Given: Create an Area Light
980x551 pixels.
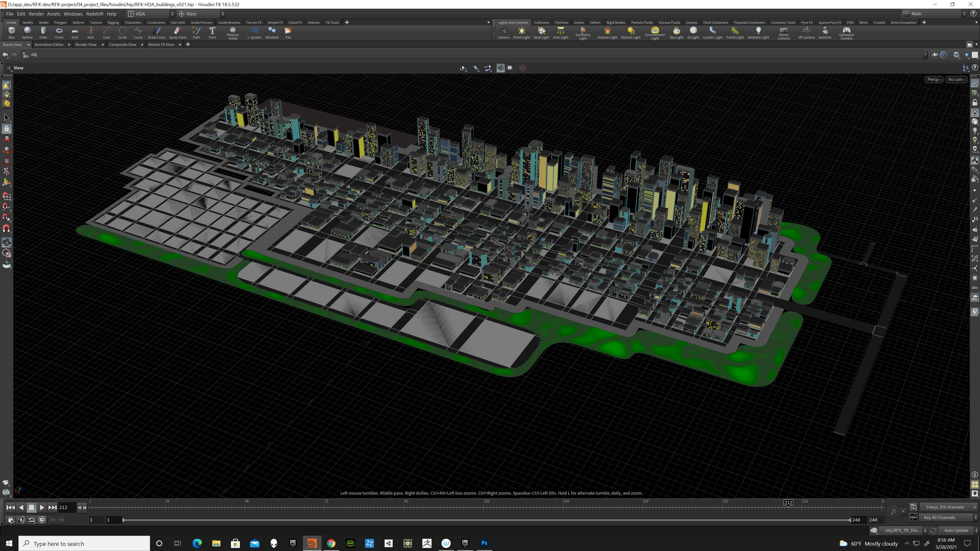Looking at the screenshot, I should point(560,33).
